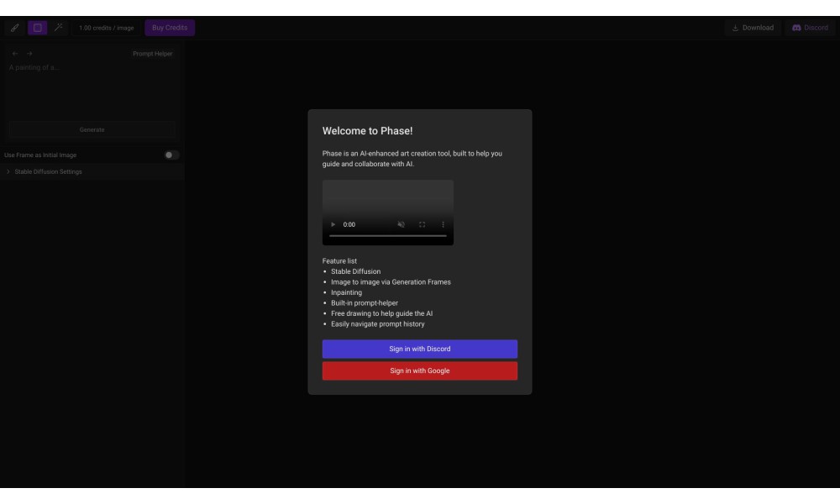840x504 pixels.
Task: Open the video in fullscreen
Action: pyautogui.click(x=423, y=224)
